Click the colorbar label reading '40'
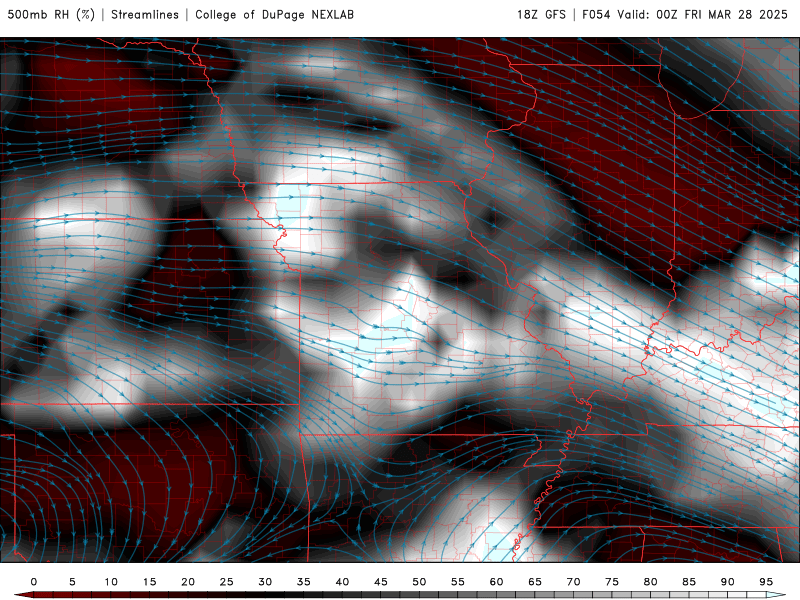 tap(342, 582)
